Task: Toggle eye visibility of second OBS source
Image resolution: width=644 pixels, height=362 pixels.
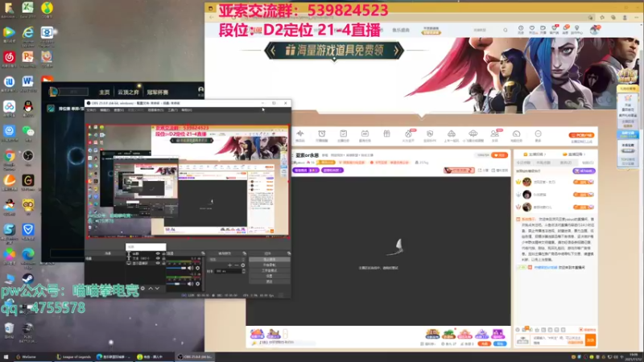Action: (158, 258)
